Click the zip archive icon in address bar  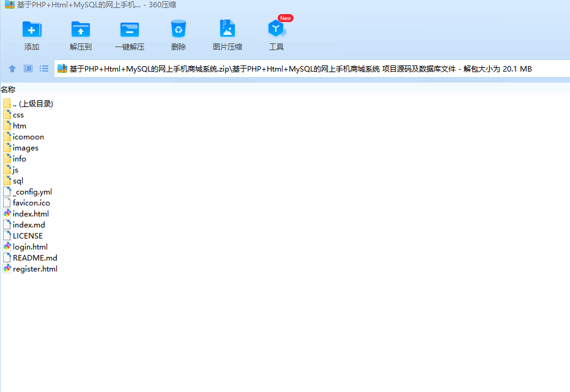pos(62,68)
